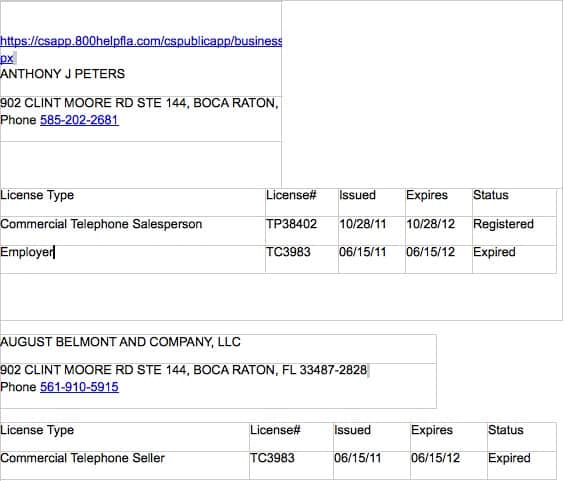
Task: Click the AUGUST BELMONT AND COMPANY, LLC text
Action: [x=120, y=342]
